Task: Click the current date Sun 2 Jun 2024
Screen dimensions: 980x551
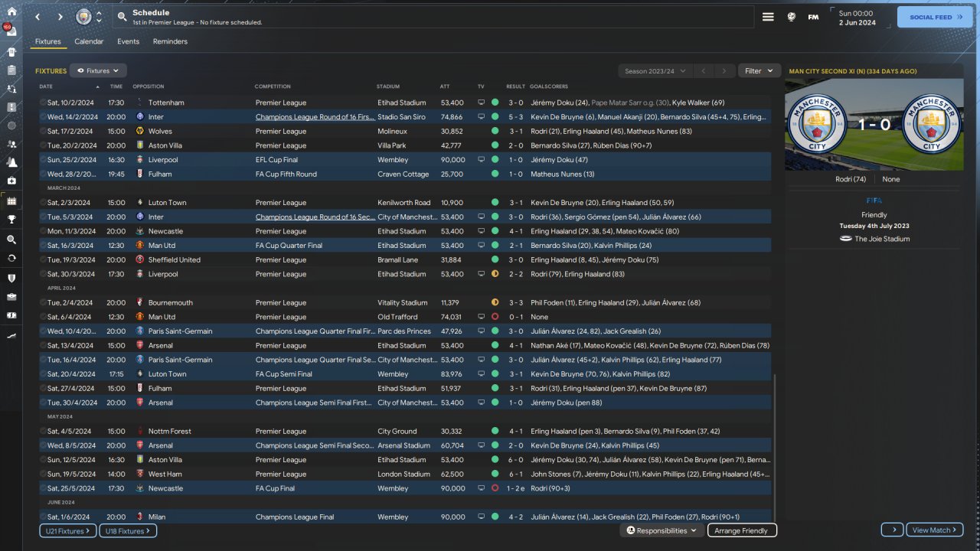Action: point(857,18)
